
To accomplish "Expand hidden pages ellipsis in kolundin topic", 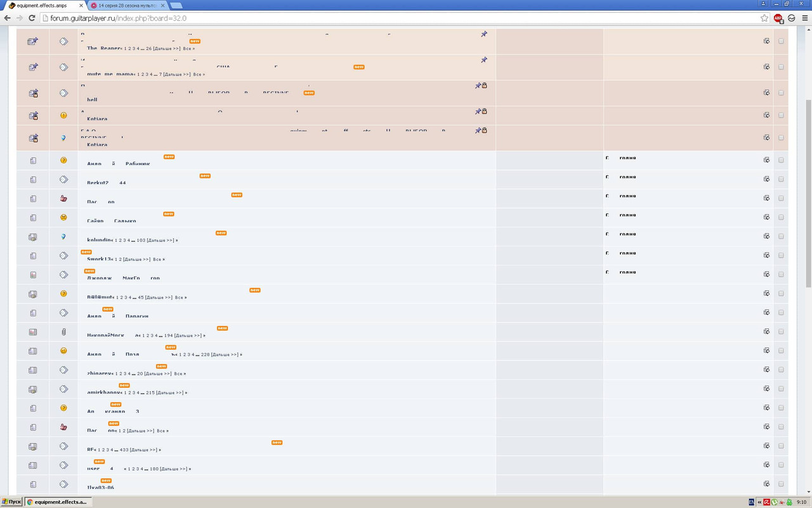I will point(133,241).
